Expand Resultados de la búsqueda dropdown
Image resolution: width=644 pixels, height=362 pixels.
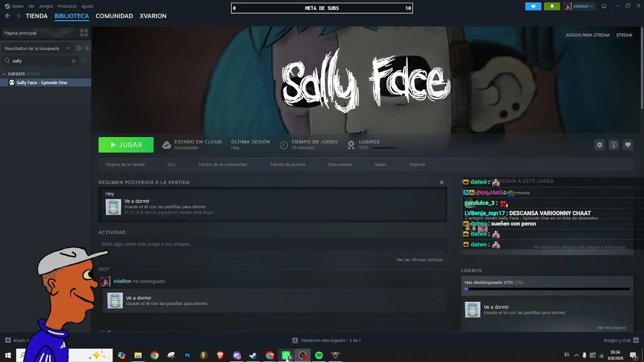coord(38,48)
